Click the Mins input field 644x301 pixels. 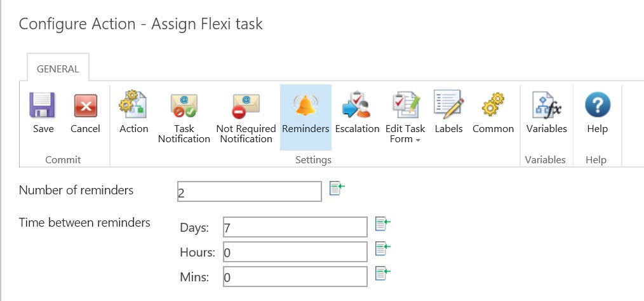click(295, 276)
